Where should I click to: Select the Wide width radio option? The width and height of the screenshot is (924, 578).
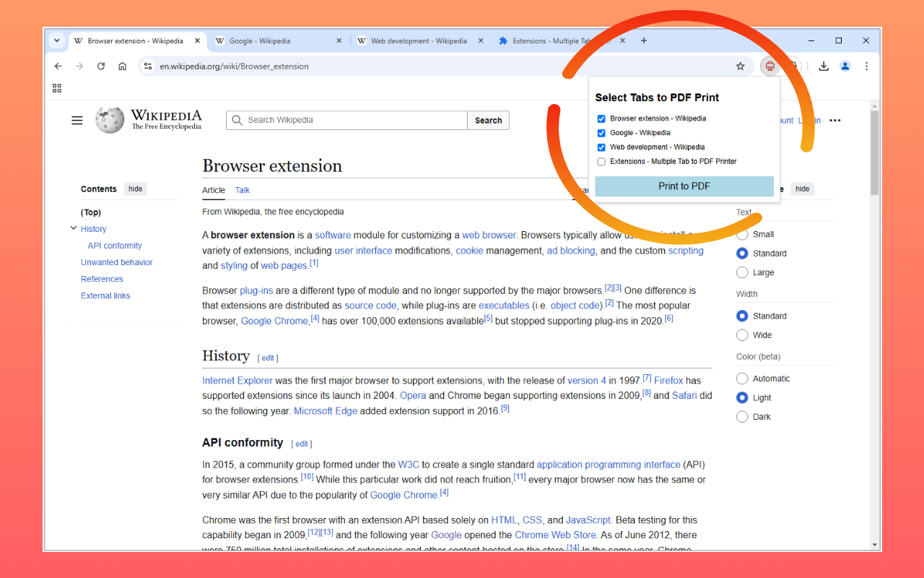tap(742, 335)
